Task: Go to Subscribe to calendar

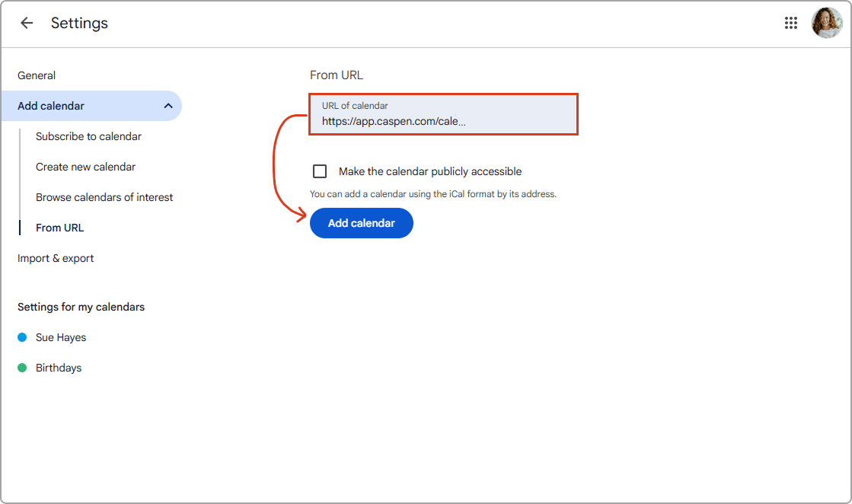Action: coord(88,136)
